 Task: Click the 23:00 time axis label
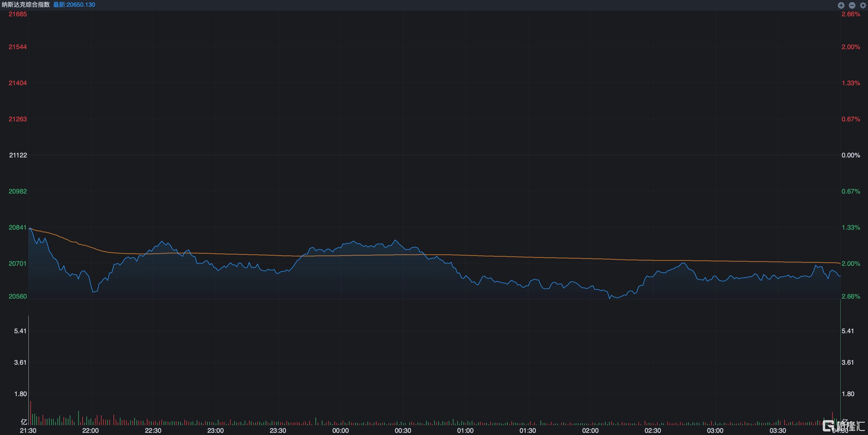[x=216, y=431]
